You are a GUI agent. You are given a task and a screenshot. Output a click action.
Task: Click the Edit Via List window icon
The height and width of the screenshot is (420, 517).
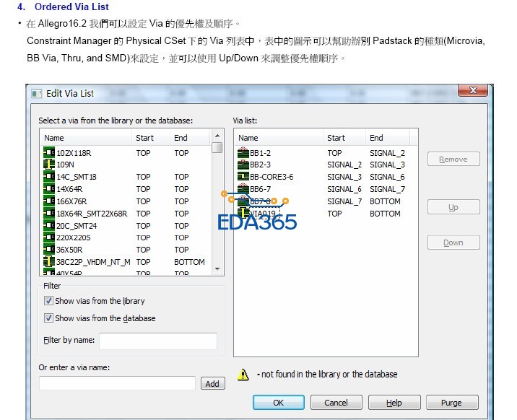36,94
